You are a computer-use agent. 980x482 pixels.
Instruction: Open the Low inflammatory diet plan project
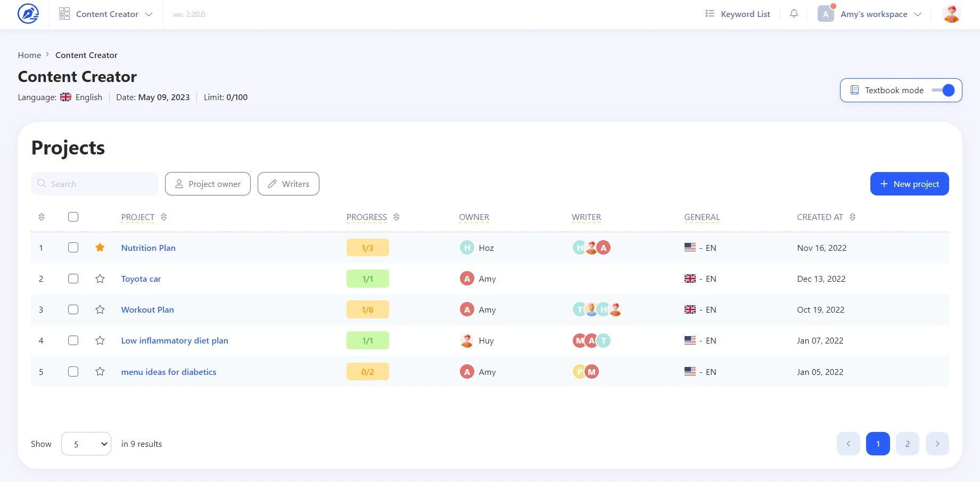[175, 340]
